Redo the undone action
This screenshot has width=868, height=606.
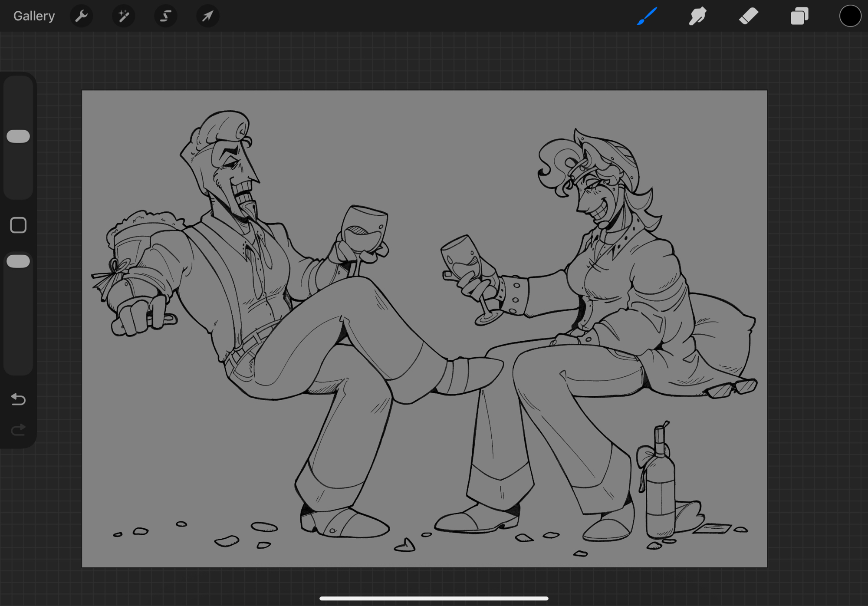click(18, 430)
